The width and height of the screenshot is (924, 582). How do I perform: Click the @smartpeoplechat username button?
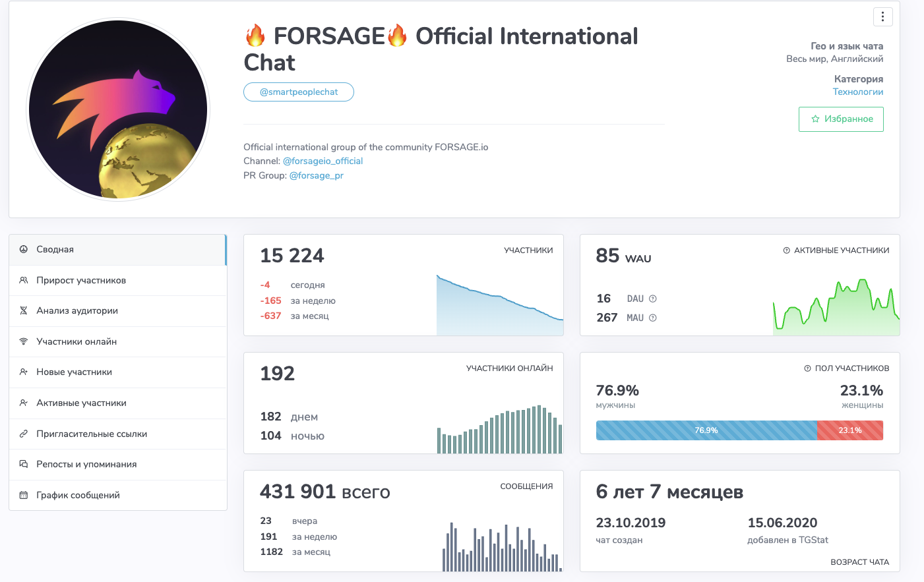pyautogui.click(x=299, y=92)
